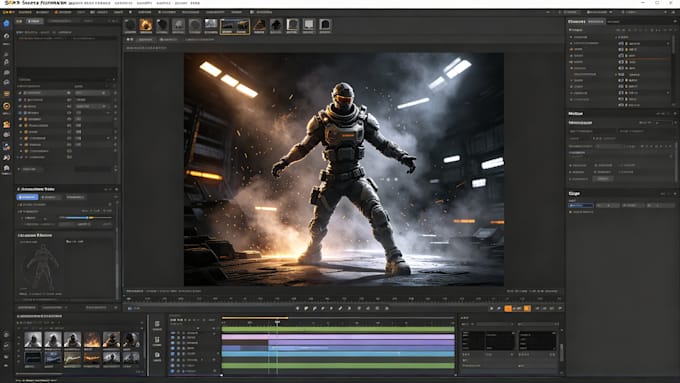Image resolution: width=680 pixels, height=383 pixels.
Task: Select the pen-like tool under the viewer
Action: pos(340,308)
